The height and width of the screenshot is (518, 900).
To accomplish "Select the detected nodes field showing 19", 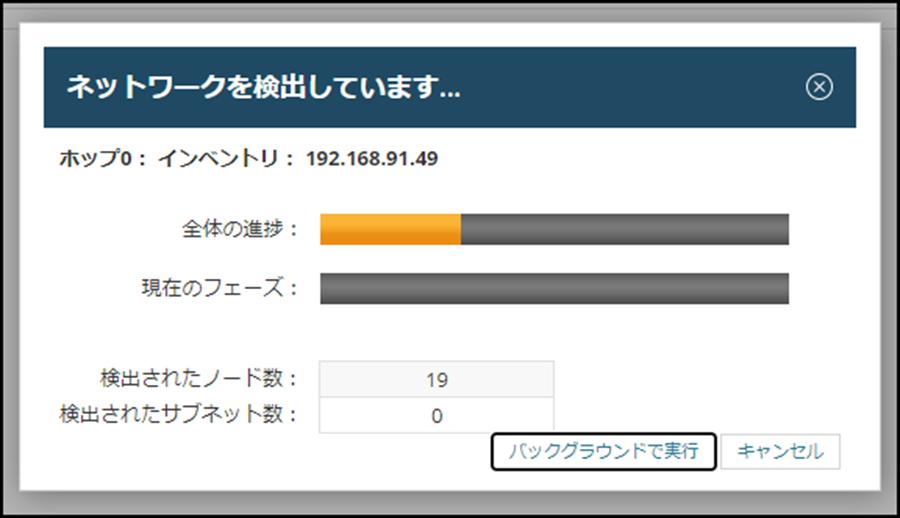I will tap(436, 379).
